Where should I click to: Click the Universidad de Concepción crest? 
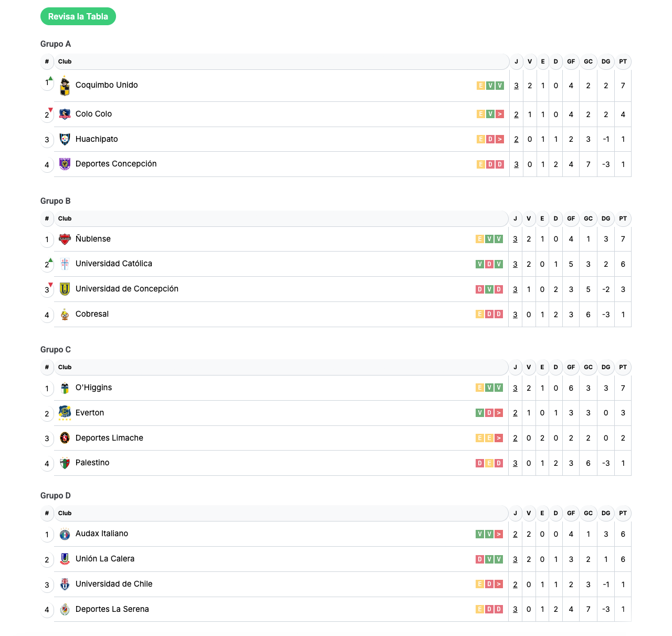[x=65, y=289]
